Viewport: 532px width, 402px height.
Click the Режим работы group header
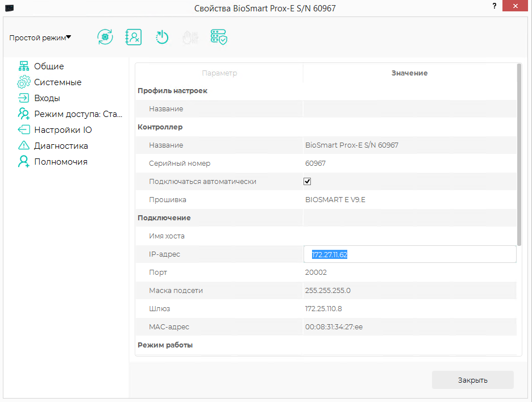[165, 345]
